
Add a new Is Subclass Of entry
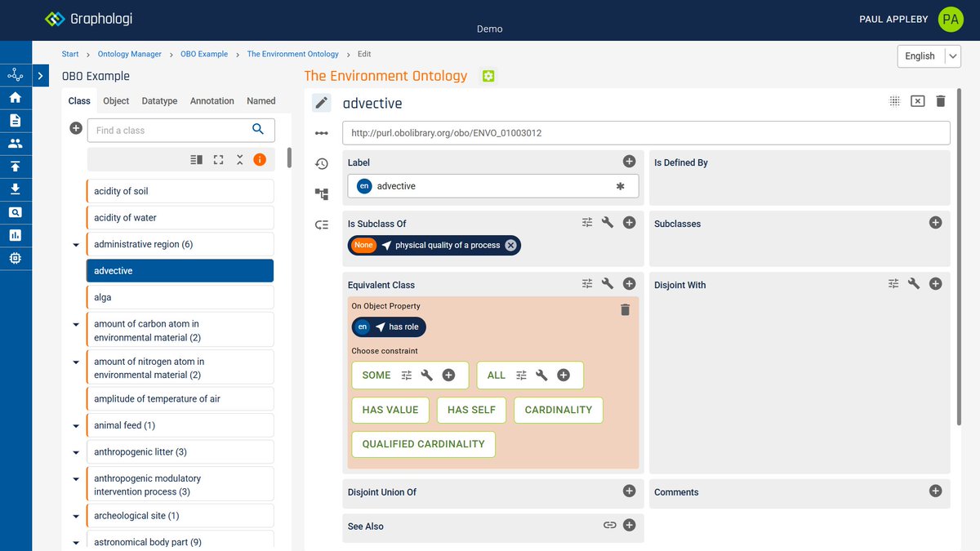[629, 222]
